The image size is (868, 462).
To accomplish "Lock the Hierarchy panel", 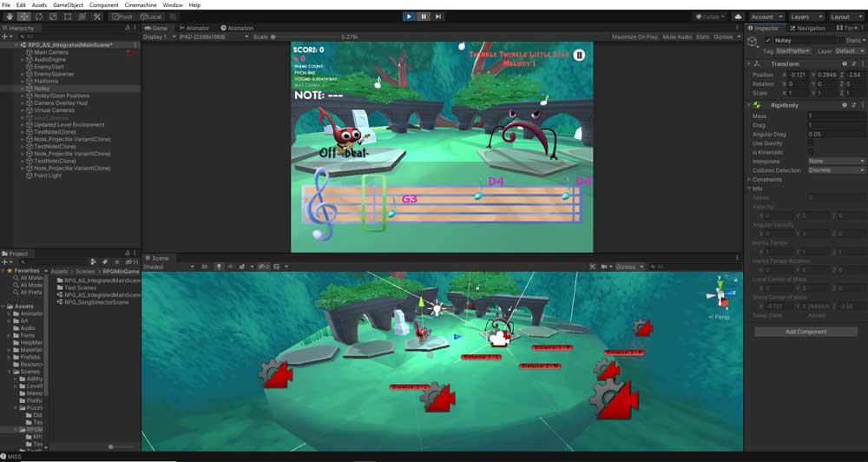I will point(128,28).
